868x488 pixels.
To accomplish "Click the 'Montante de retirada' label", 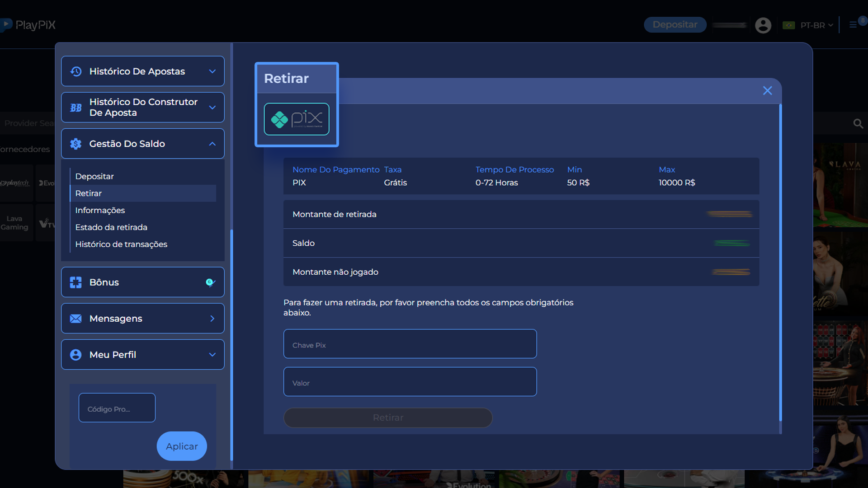I will pos(335,214).
